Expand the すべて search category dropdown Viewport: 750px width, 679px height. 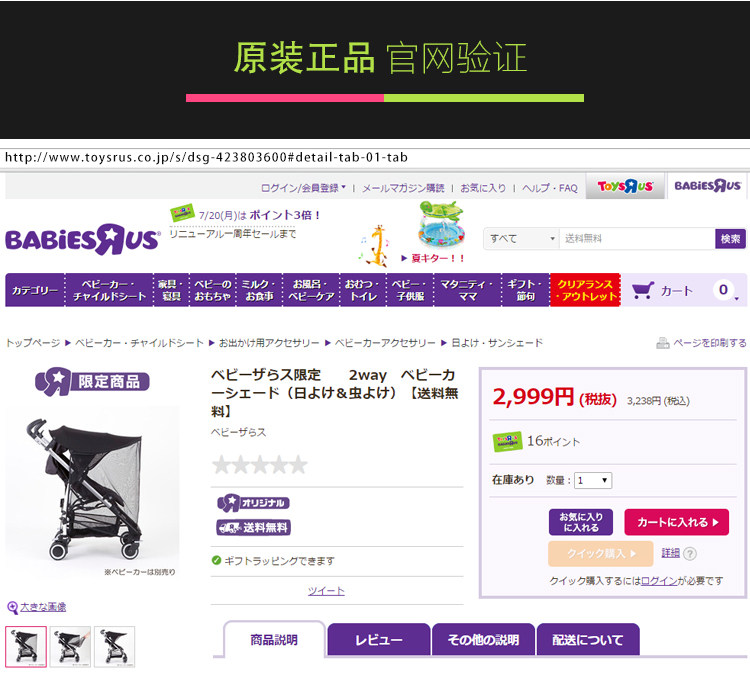pyautogui.click(x=521, y=238)
